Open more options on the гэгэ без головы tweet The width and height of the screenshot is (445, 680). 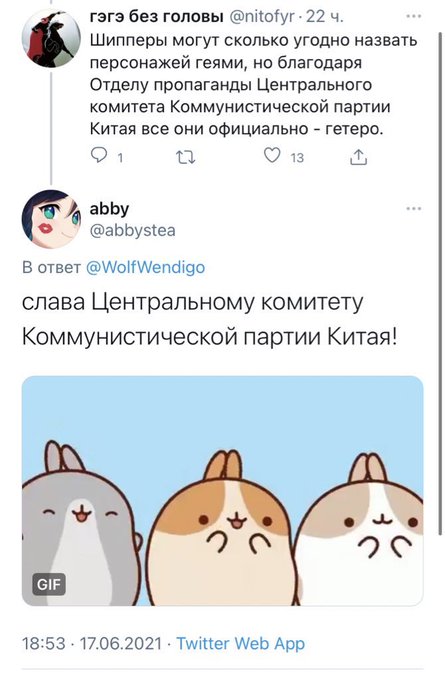[414, 16]
